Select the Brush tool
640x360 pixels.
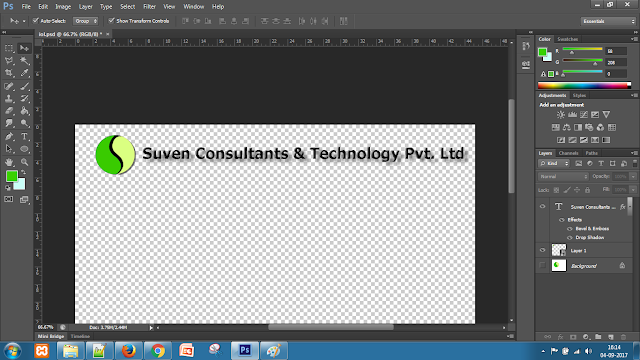tap(24, 86)
